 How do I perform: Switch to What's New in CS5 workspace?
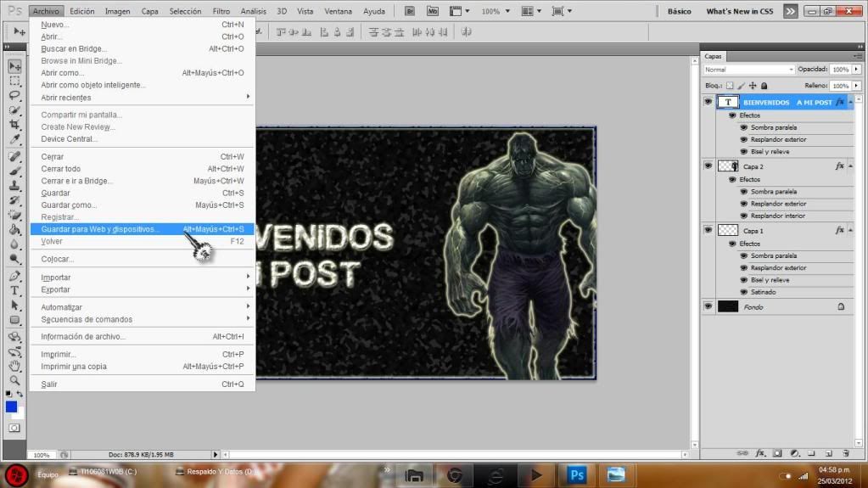click(x=740, y=11)
